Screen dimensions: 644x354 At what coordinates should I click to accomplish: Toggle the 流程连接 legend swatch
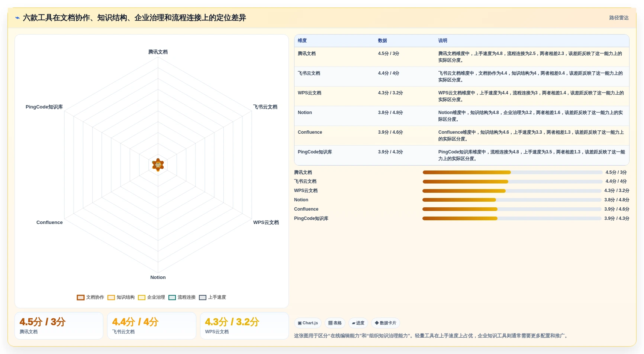pyautogui.click(x=172, y=298)
